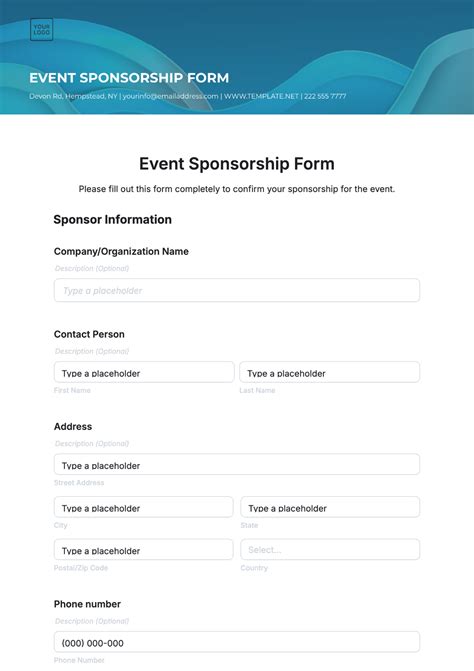Click Description (Optional) under Address label
Image resolution: width=474 pixels, height=671 pixels.
coord(92,443)
